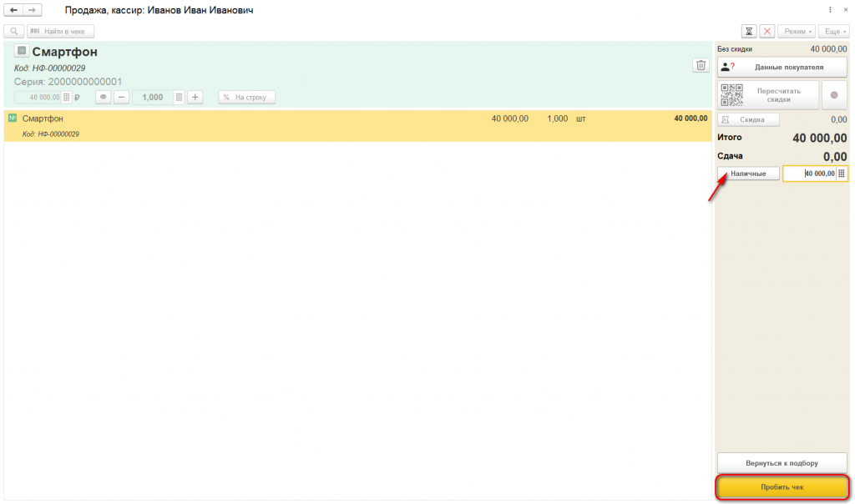Click the "Найти в чеке" button
This screenshot has width=855, height=504.
pos(60,32)
